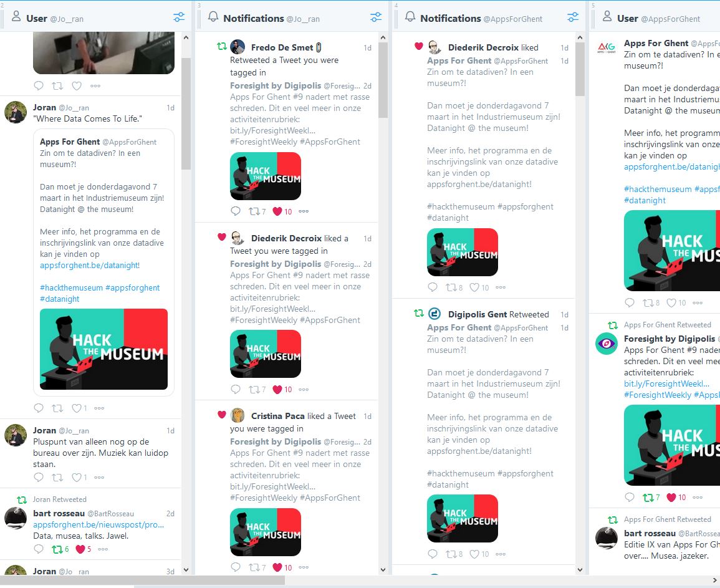
Task: Like Apps For Ghent datadiven tweet in the User @AppsForGhent column
Action: 671,302
